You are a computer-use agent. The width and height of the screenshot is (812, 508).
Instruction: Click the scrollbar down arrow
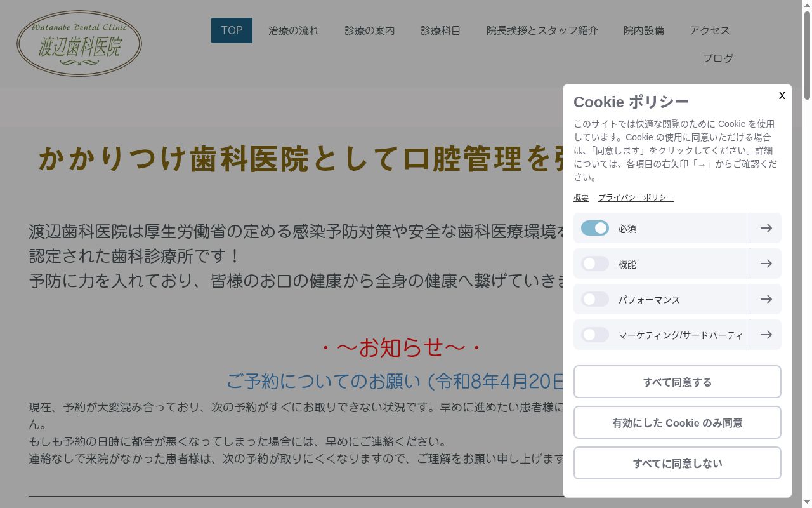(807, 503)
